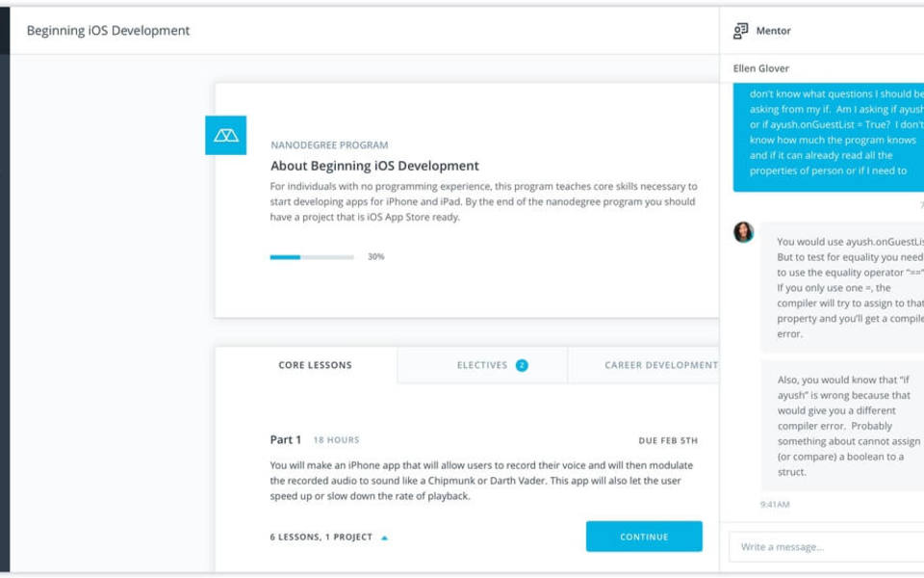Click the Electives count badge

522,365
